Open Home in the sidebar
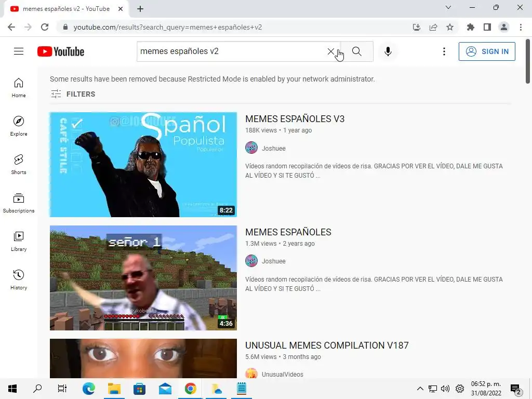This screenshot has height=399, width=532. 19,88
